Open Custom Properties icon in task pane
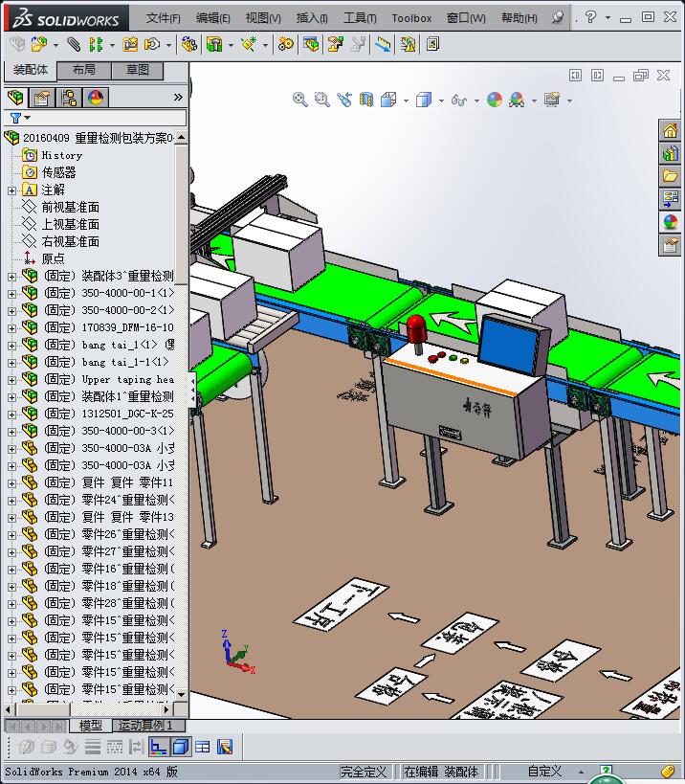Screen dimensions: 685x784 click(670, 245)
